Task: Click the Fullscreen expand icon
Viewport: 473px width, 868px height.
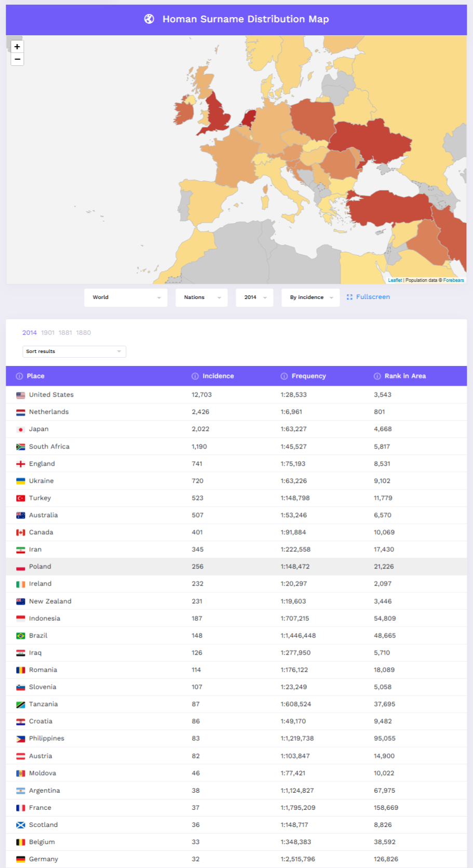Action: tap(349, 297)
